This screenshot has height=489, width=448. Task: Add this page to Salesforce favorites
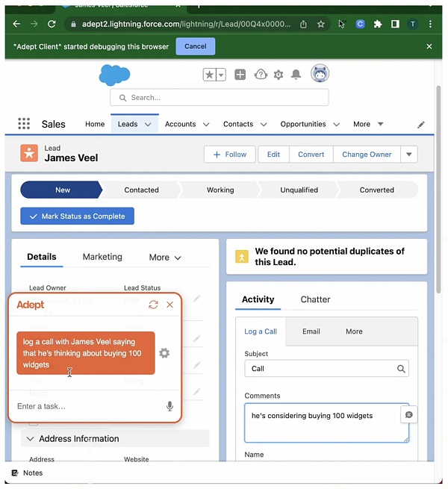coord(209,75)
